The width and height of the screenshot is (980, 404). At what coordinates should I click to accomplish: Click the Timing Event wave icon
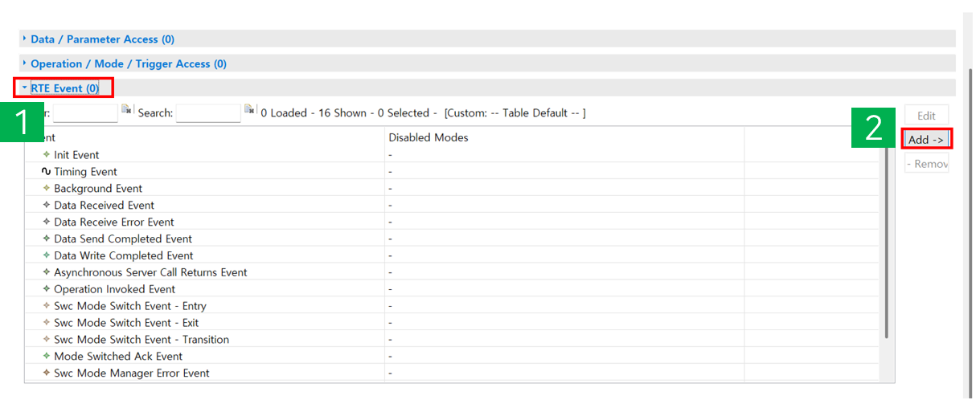tap(46, 172)
